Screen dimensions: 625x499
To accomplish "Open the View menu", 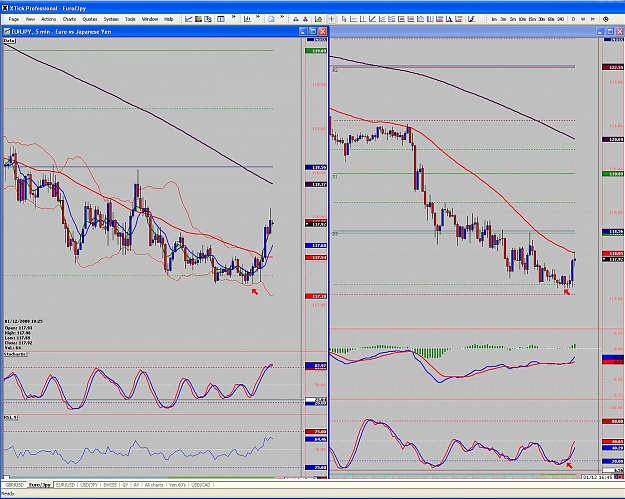I will 30,19.
